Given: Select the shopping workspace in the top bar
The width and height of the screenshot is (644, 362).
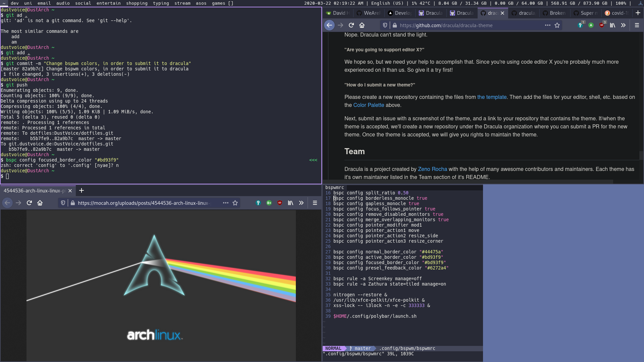Looking at the screenshot, I should (x=137, y=3).
